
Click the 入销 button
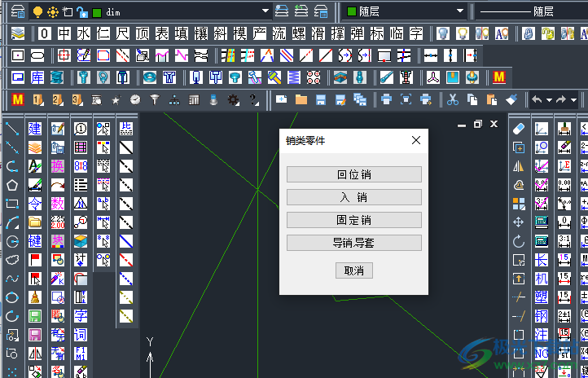tap(354, 197)
